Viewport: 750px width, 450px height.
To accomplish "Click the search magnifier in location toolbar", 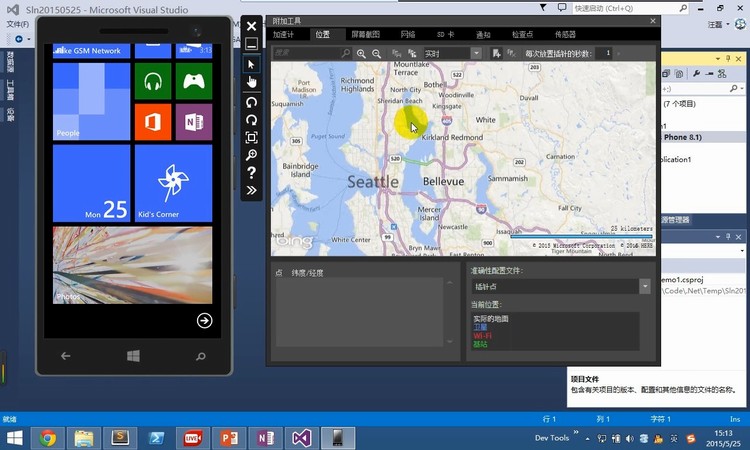I will tap(345, 53).
